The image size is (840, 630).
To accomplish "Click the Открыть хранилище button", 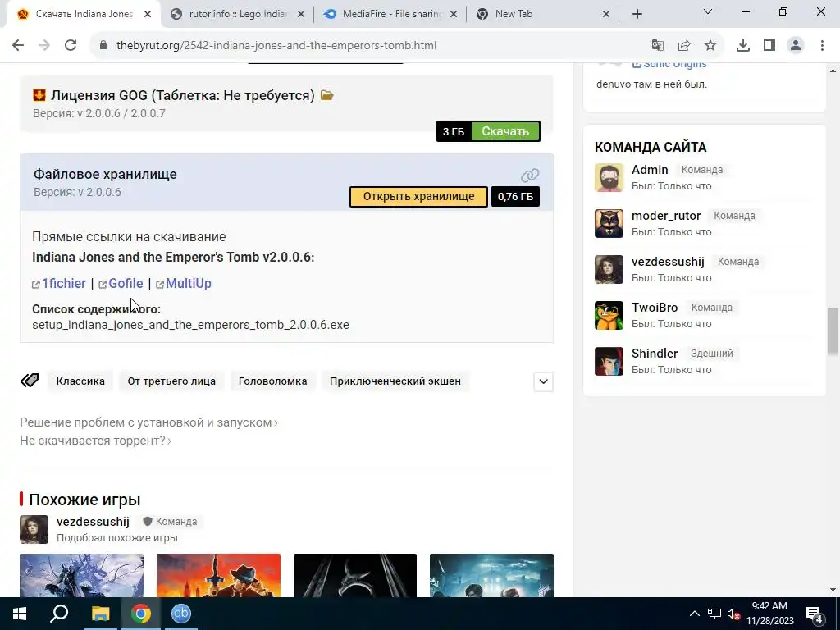I will [418, 197].
